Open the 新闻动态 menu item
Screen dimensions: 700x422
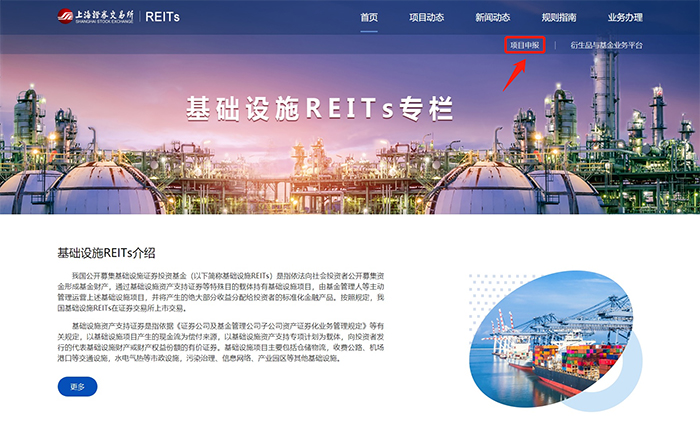[492, 17]
